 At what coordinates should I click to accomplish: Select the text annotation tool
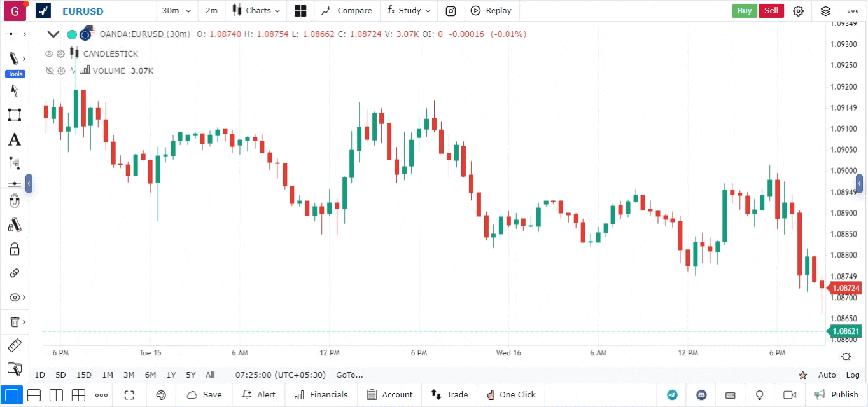click(x=14, y=139)
